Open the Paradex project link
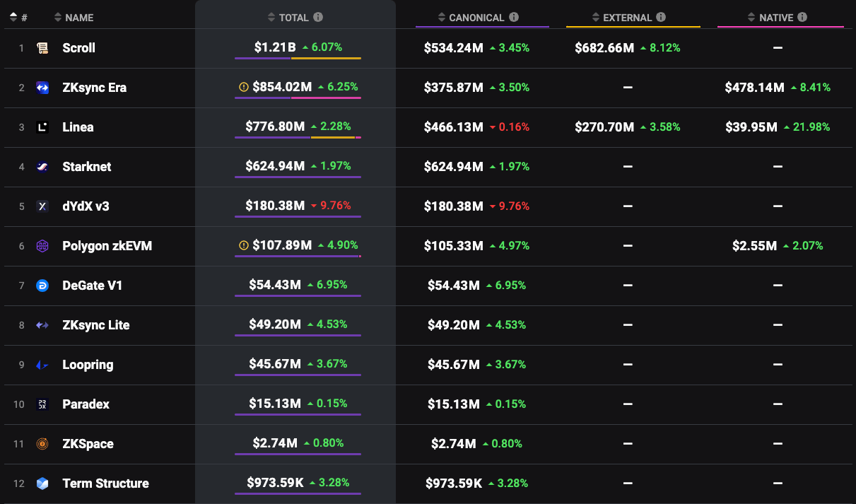This screenshot has height=504, width=856. point(86,404)
